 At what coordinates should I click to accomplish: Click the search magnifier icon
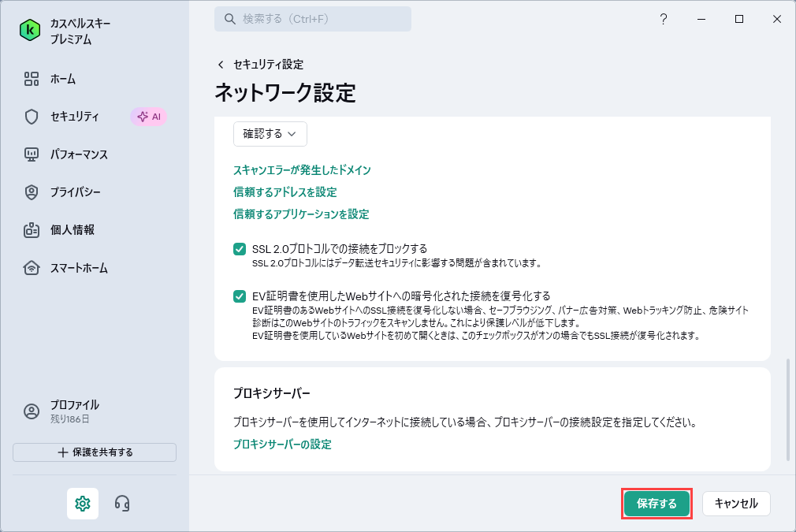click(x=230, y=19)
